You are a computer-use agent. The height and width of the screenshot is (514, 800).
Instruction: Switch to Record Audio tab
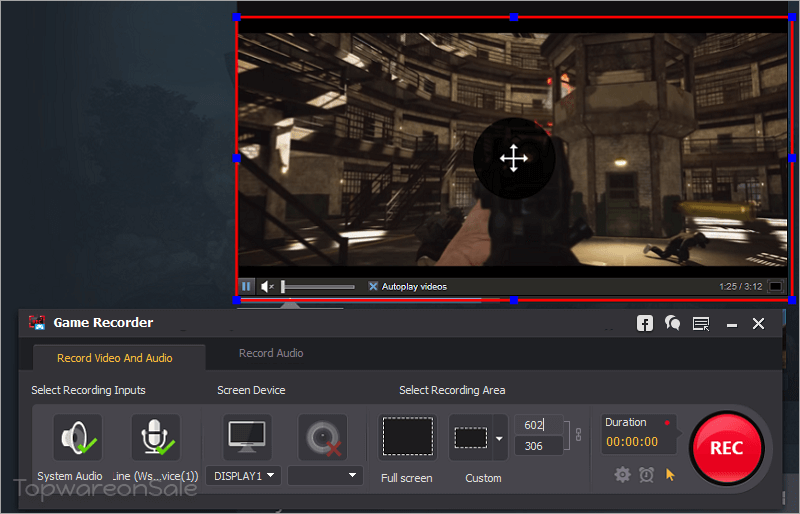point(271,353)
